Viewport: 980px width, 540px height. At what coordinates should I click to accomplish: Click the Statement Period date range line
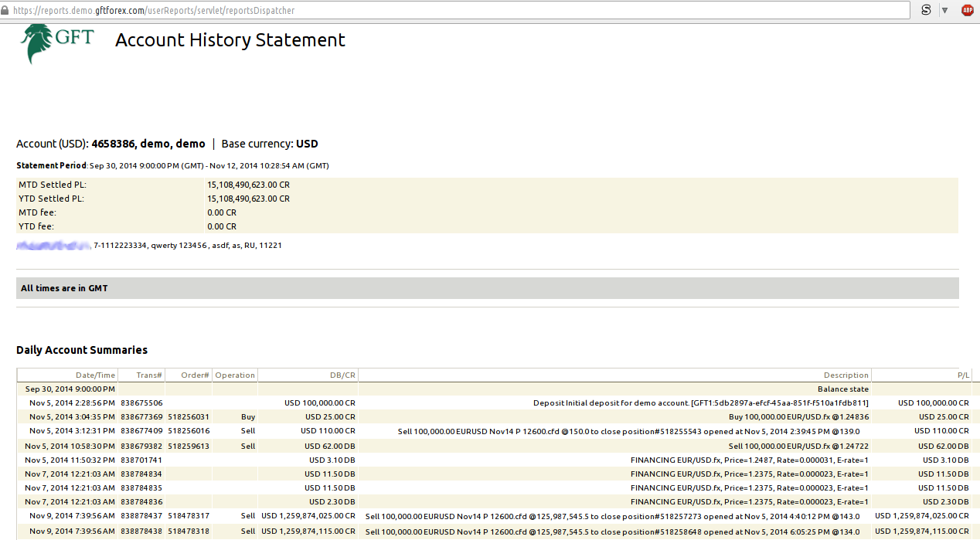coord(172,165)
